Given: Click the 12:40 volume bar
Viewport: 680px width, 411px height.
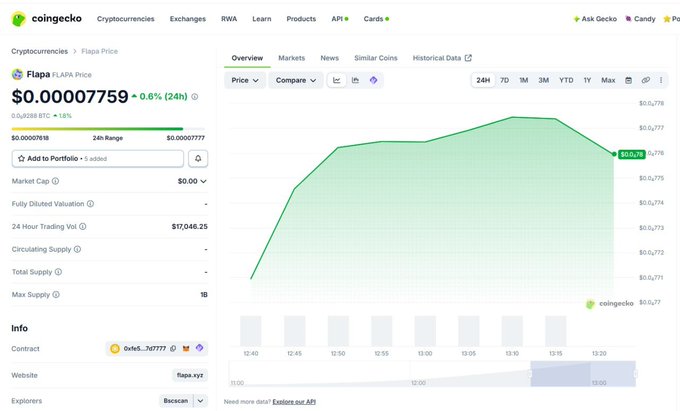Looking at the screenshot, I should point(251,331).
